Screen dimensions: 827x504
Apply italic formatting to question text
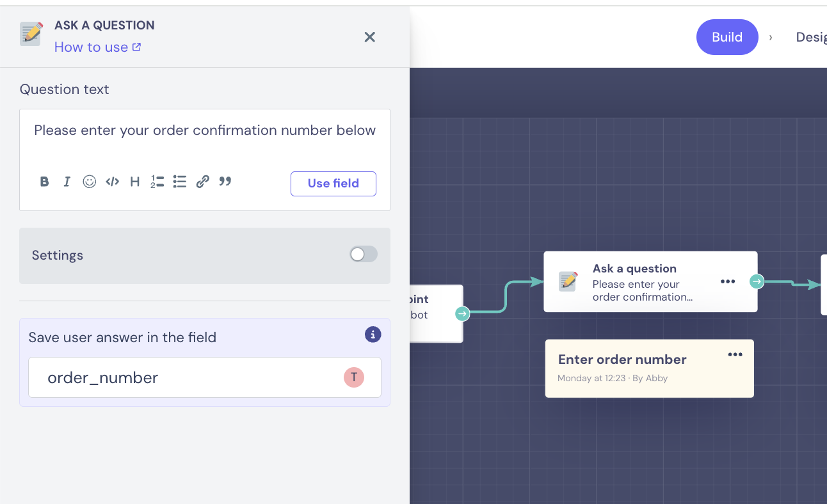(x=67, y=182)
